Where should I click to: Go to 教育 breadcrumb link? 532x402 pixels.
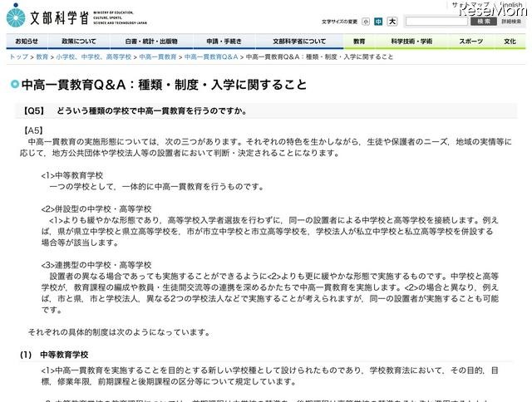pyautogui.click(x=42, y=57)
